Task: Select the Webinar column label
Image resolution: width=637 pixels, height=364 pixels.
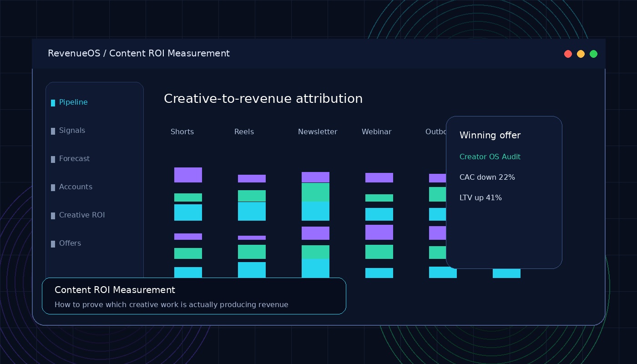Action: click(x=376, y=131)
